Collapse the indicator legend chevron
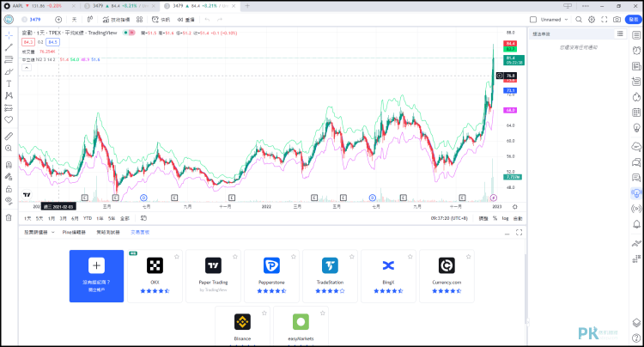The height and width of the screenshot is (347, 644). [27, 67]
